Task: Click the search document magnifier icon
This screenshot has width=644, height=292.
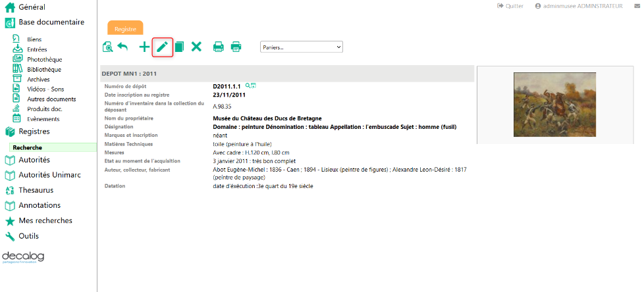Action: [108, 47]
